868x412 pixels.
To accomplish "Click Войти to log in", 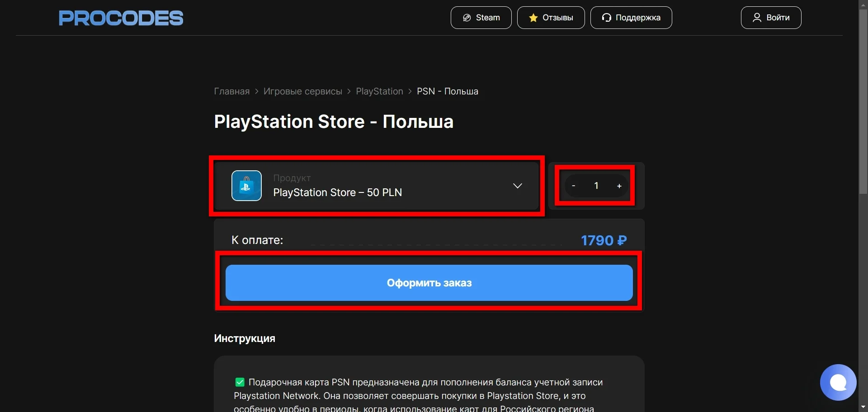I will pyautogui.click(x=771, y=18).
